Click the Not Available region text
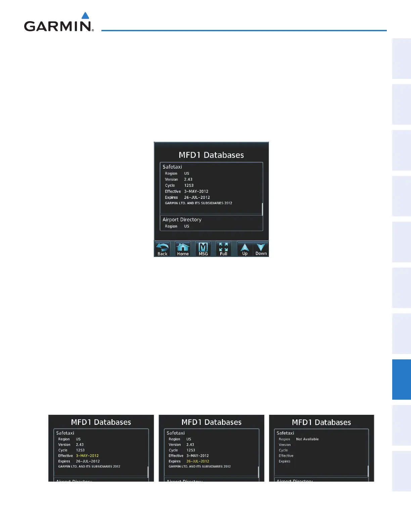 [x=307, y=439]
